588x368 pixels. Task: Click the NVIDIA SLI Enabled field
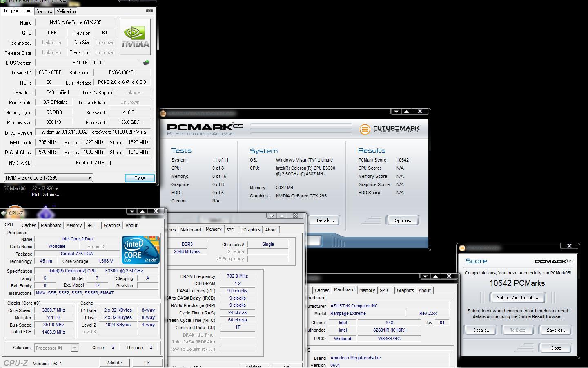[93, 163]
